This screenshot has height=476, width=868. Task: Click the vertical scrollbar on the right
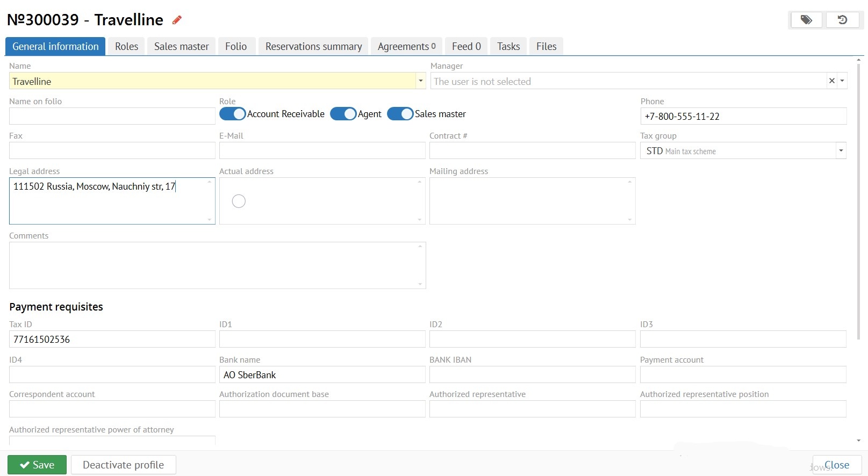pos(858,204)
